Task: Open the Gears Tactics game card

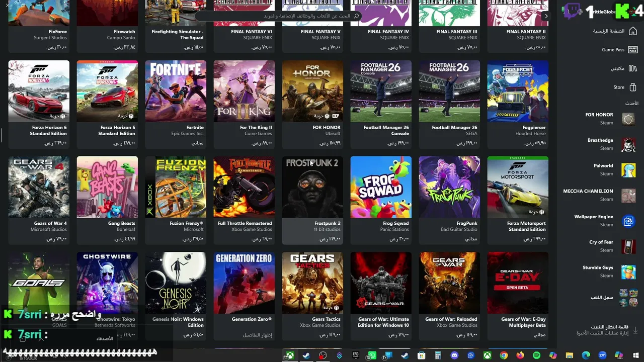Action: (312, 296)
